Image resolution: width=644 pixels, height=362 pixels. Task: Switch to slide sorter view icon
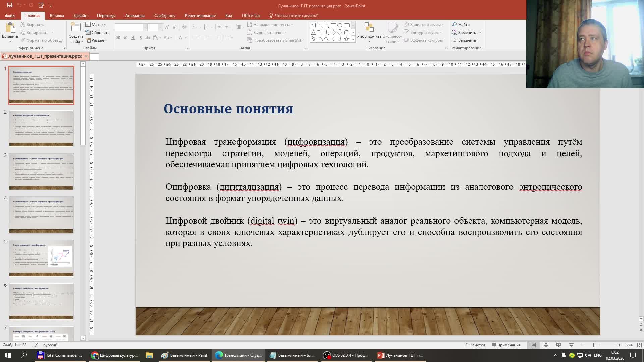pos(546,345)
